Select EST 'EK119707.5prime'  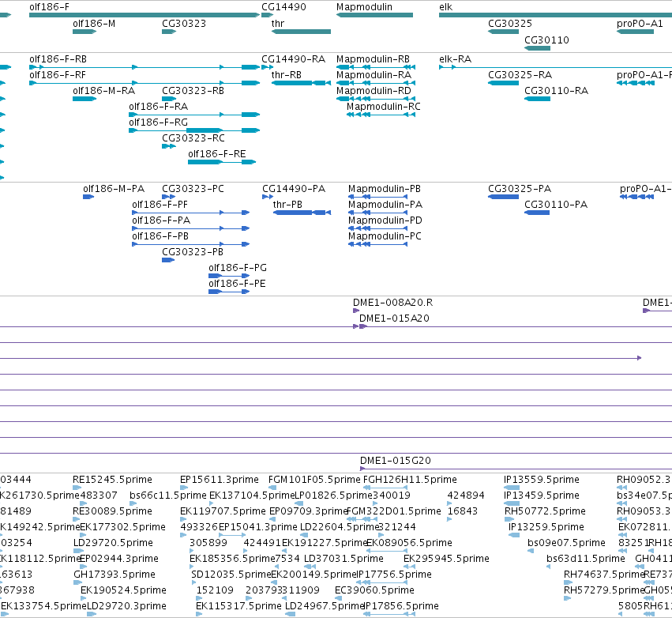[223, 512]
